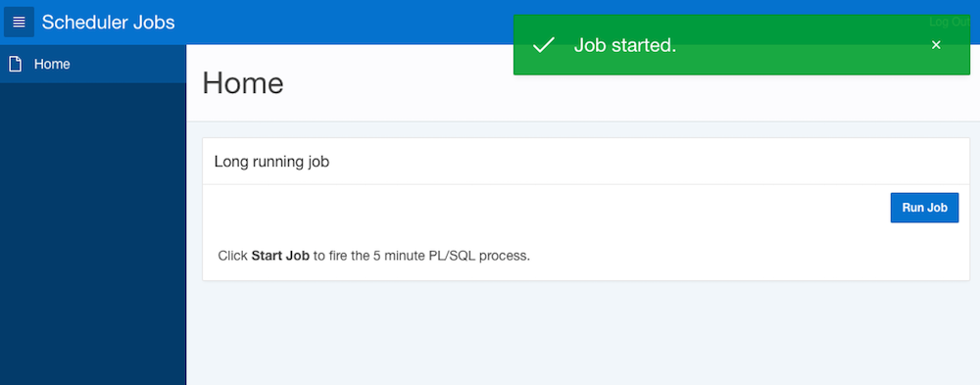
Task: Click the success checkmark icon in notification
Action: 544,45
